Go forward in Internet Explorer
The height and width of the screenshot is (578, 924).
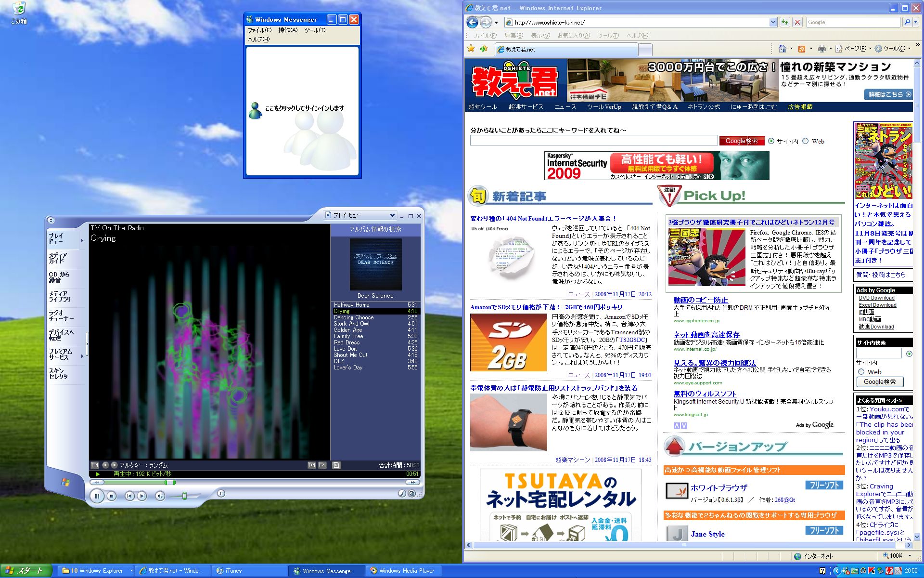point(486,22)
